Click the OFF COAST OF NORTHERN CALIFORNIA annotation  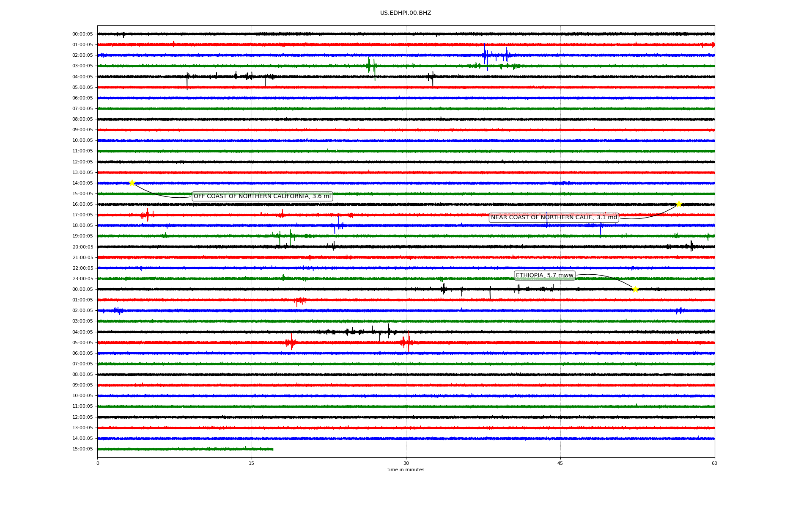262,196
